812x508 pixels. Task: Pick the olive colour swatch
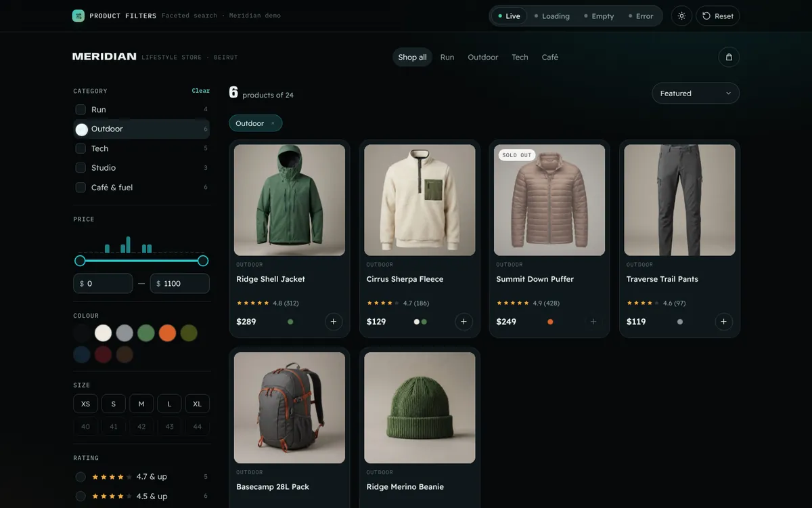pos(189,333)
